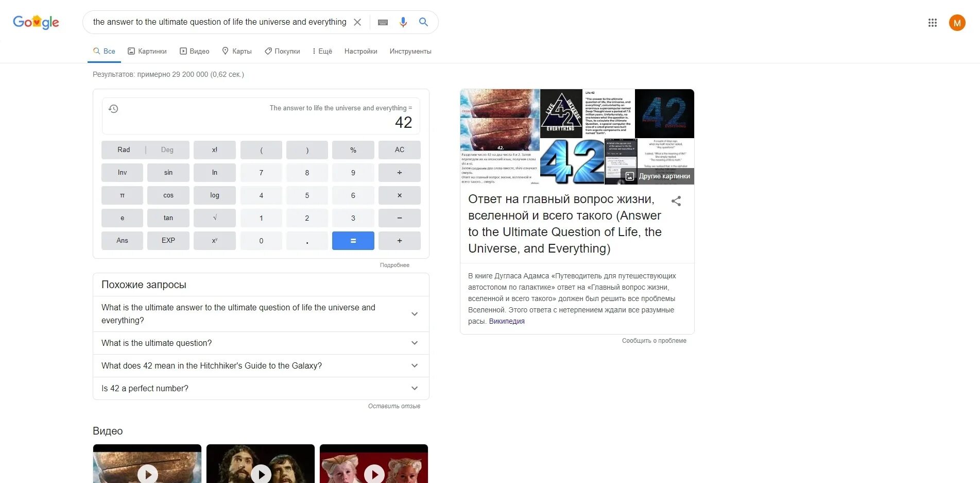Image resolution: width=980 pixels, height=483 pixels.
Task: Click calculator digit 5
Action: [307, 195]
